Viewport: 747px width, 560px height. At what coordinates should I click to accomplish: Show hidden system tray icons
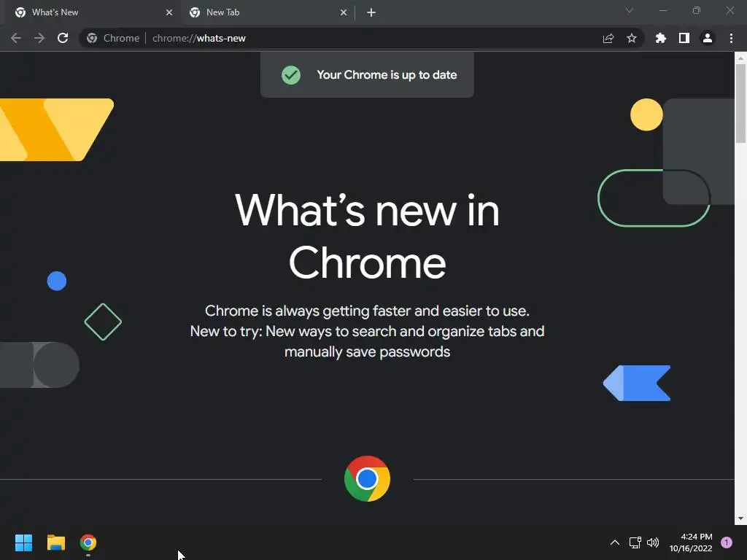point(615,542)
